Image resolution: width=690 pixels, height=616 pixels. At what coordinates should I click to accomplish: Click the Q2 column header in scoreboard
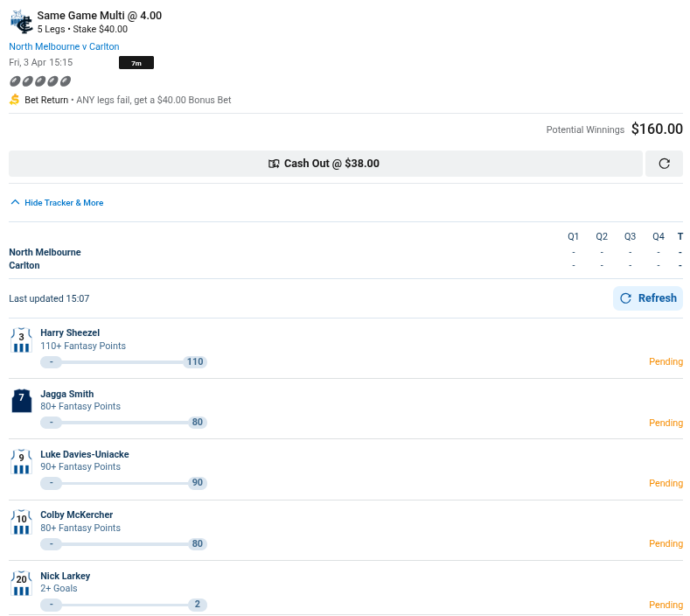pyautogui.click(x=602, y=237)
